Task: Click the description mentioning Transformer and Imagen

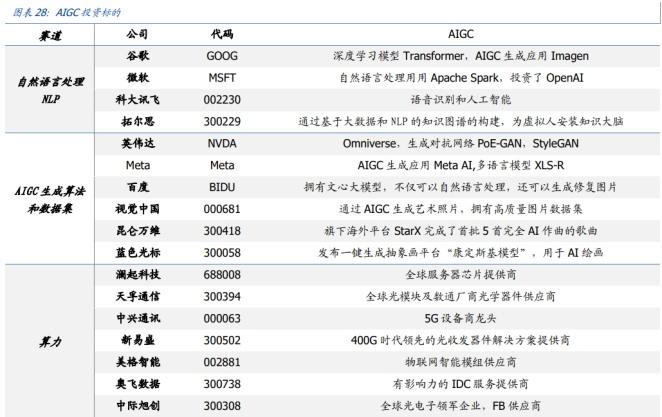Action: tap(461, 56)
